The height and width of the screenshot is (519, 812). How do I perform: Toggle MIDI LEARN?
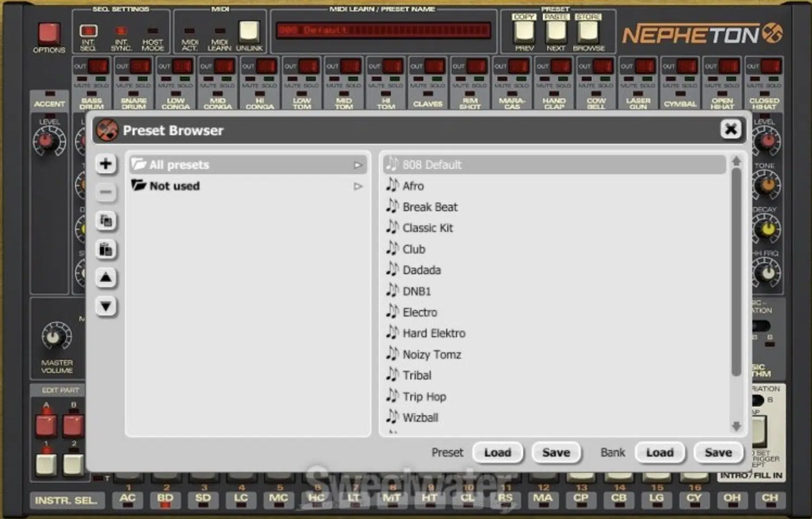click(220, 31)
